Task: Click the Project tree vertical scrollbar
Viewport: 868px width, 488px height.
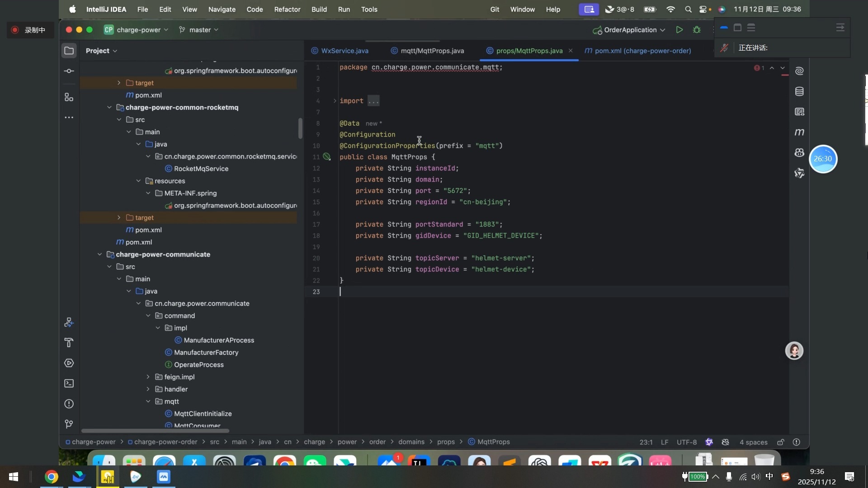Action: tap(300, 129)
